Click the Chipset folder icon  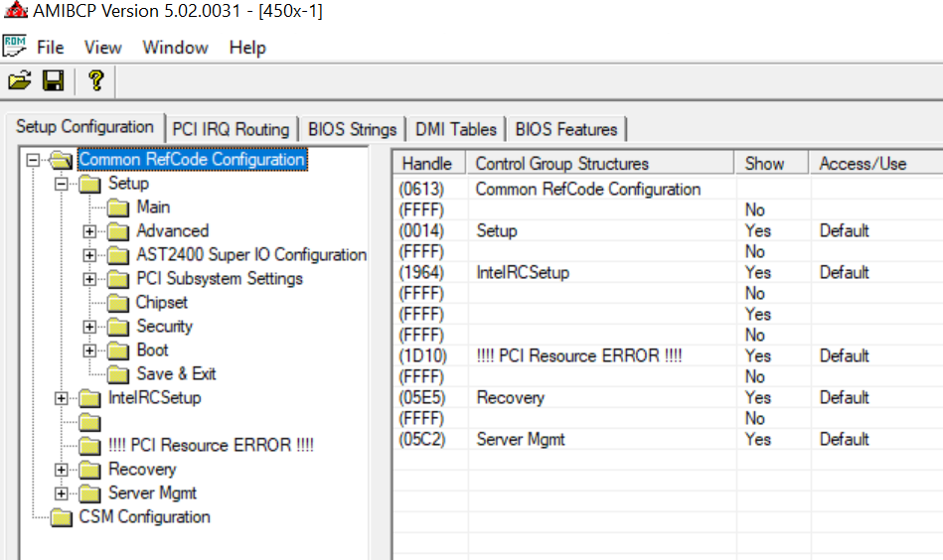[119, 303]
